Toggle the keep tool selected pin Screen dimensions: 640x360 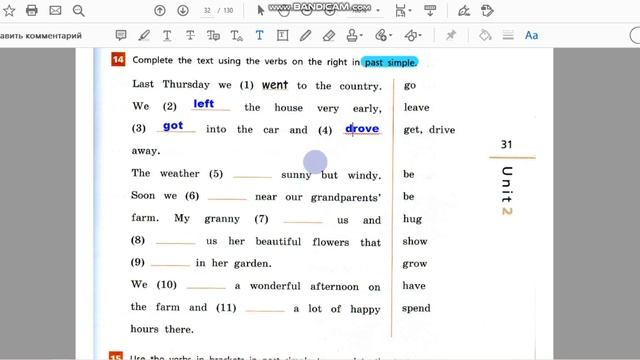[451, 36]
